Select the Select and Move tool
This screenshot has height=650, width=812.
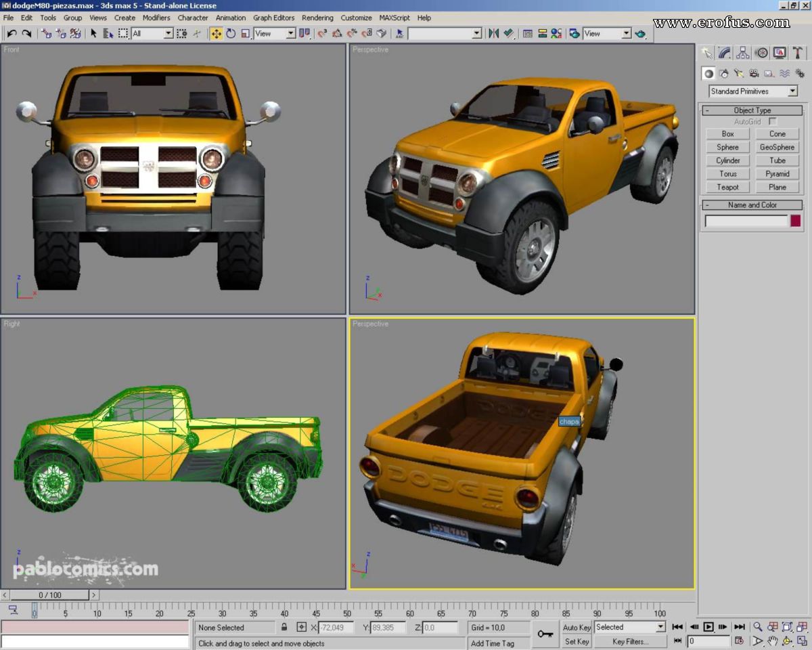click(216, 33)
